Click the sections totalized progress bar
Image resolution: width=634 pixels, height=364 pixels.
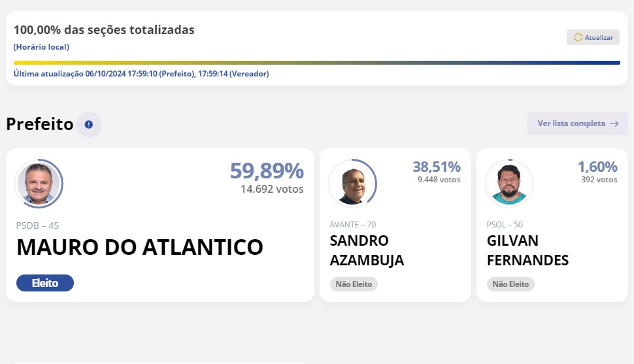[x=316, y=63]
